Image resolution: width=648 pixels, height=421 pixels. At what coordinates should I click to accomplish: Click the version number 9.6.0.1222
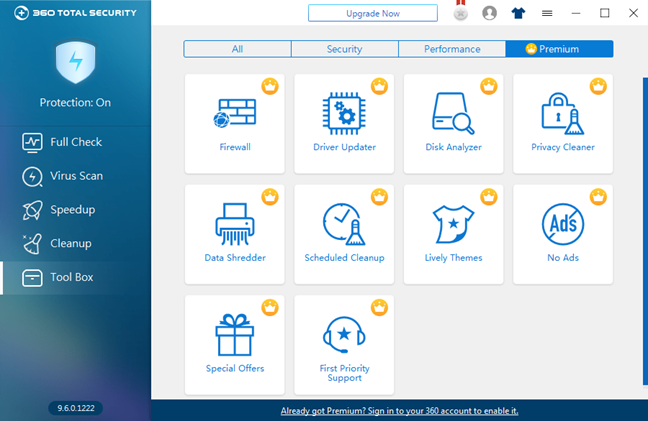click(x=76, y=408)
